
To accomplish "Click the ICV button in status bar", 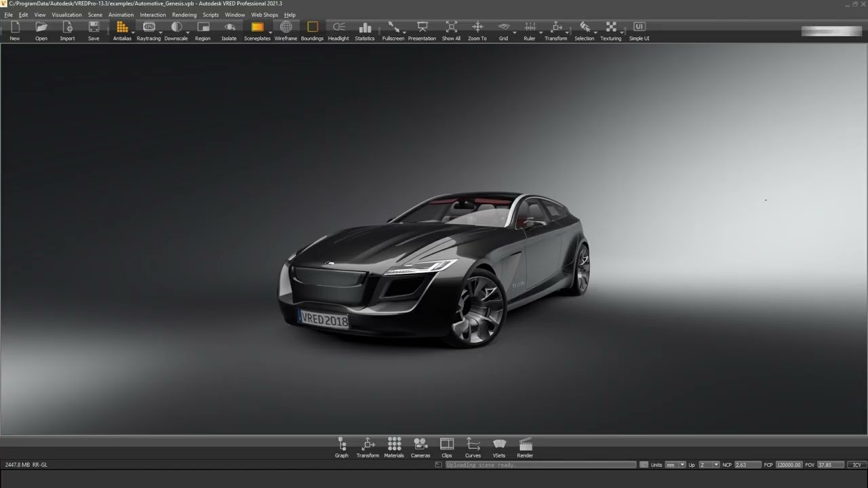I will pyautogui.click(x=856, y=465).
